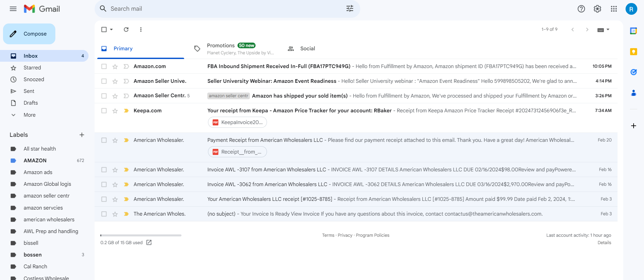Open the Snoozed folder

coord(34,79)
